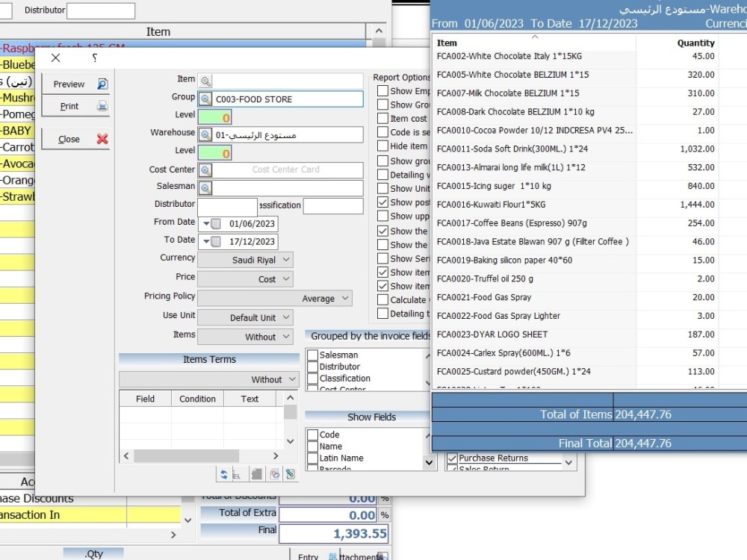The height and width of the screenshot is (560, 747).
Task: Toggle the 'Item cost' report option checkbox
Action: (382, 118)
